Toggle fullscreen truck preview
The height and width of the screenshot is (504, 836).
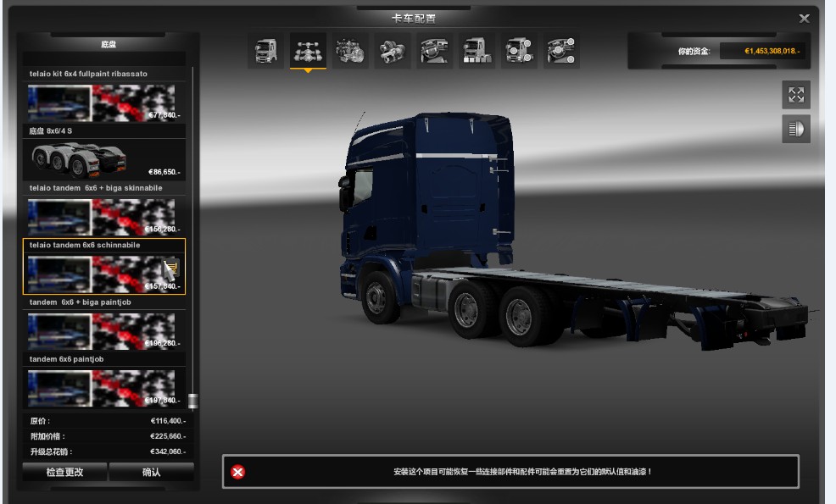796,95
